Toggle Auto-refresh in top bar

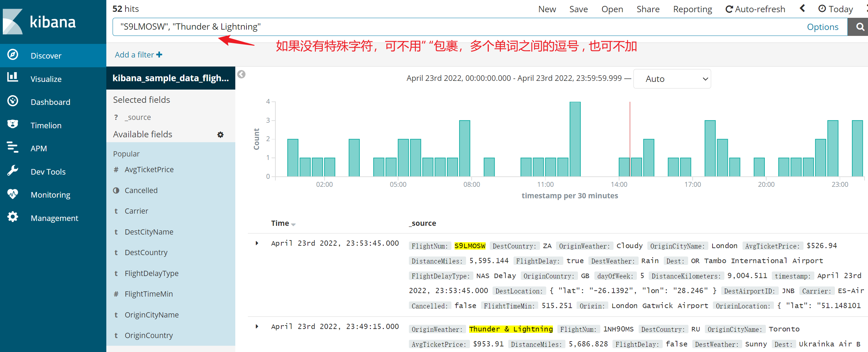[755, 9]
